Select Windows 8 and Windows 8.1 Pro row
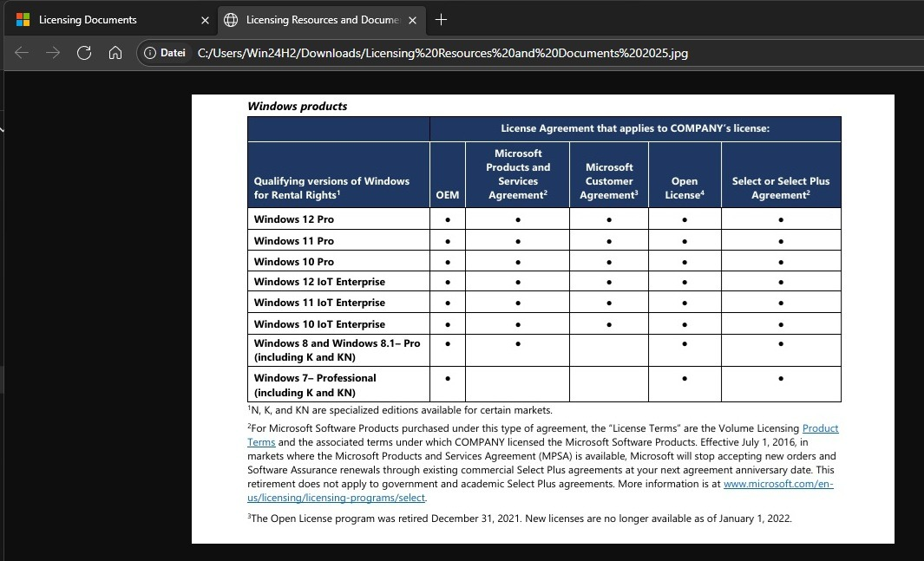924x561 pixels. click(x=337, y=350)
